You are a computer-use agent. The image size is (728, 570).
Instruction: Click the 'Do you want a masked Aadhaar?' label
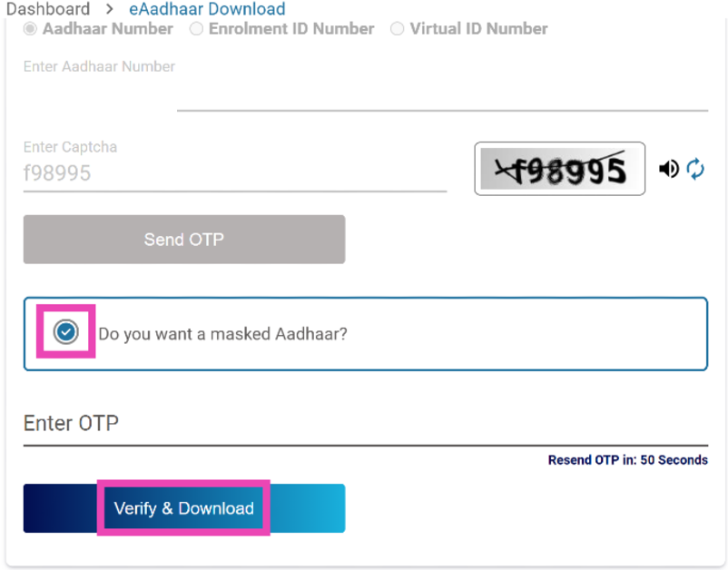coord(222,334)
